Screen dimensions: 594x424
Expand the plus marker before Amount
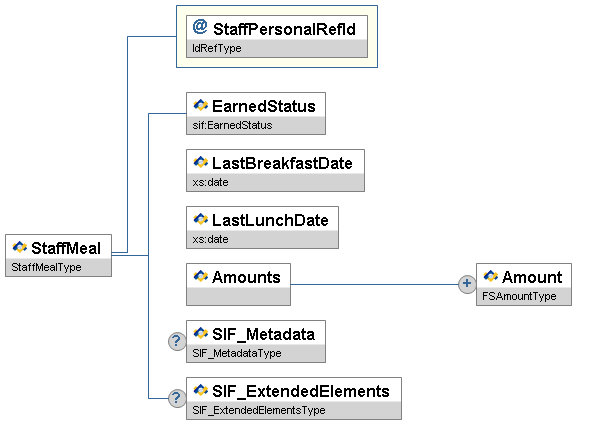467,284
